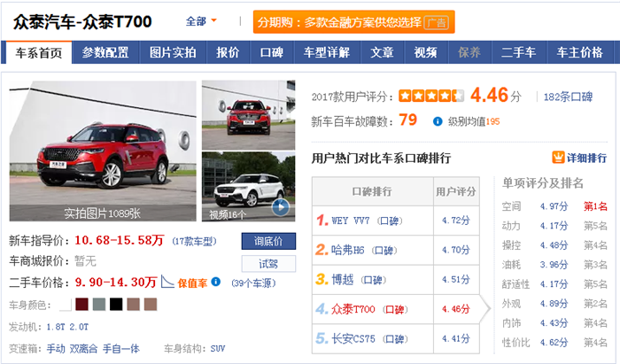Screen dimensions: 620x364
Task: Open the 口碑 tab
Action: pyautogui.click(x=272, y=52)
